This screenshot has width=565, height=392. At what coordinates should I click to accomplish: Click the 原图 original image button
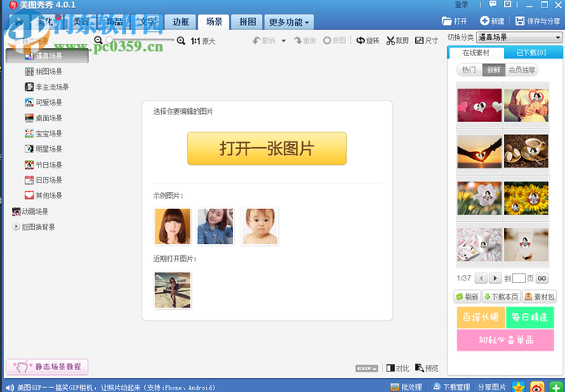pyautogui.click(x=335, y=41)
